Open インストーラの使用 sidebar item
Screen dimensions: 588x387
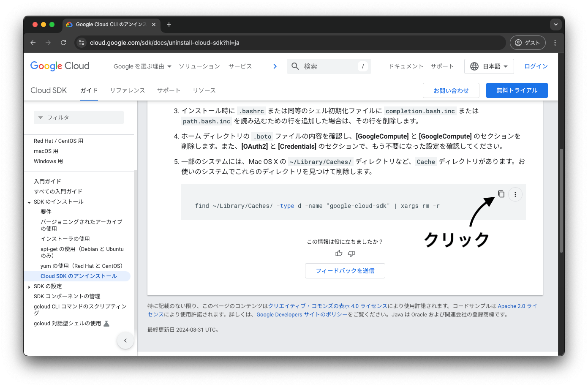click(65, 239)
